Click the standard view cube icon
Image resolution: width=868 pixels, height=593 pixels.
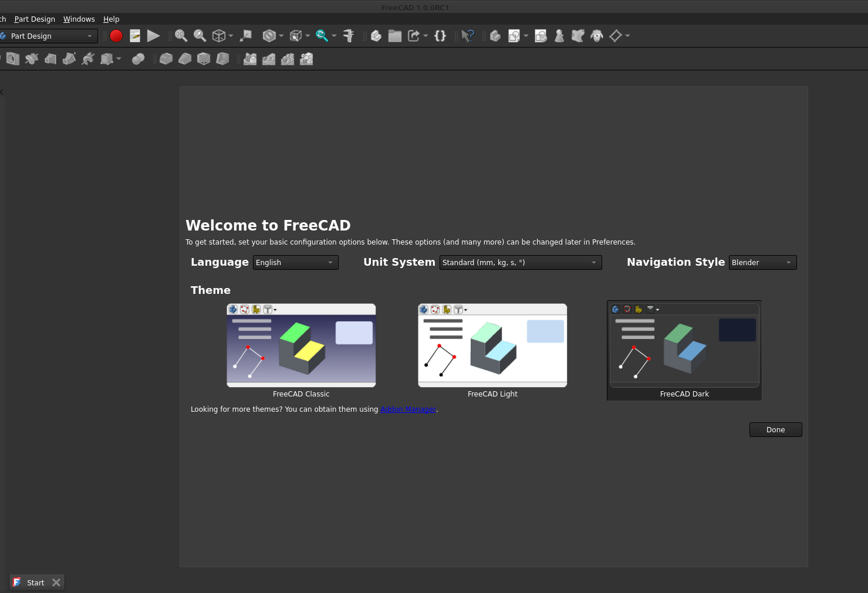coord(218,36)
